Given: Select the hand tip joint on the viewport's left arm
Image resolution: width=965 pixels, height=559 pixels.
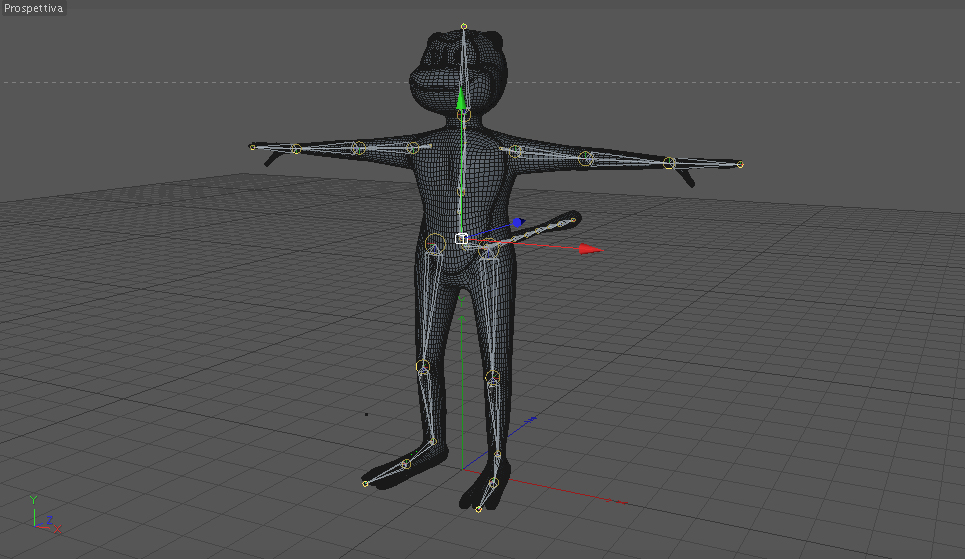Looking at the screenshot, I should 252,147.
